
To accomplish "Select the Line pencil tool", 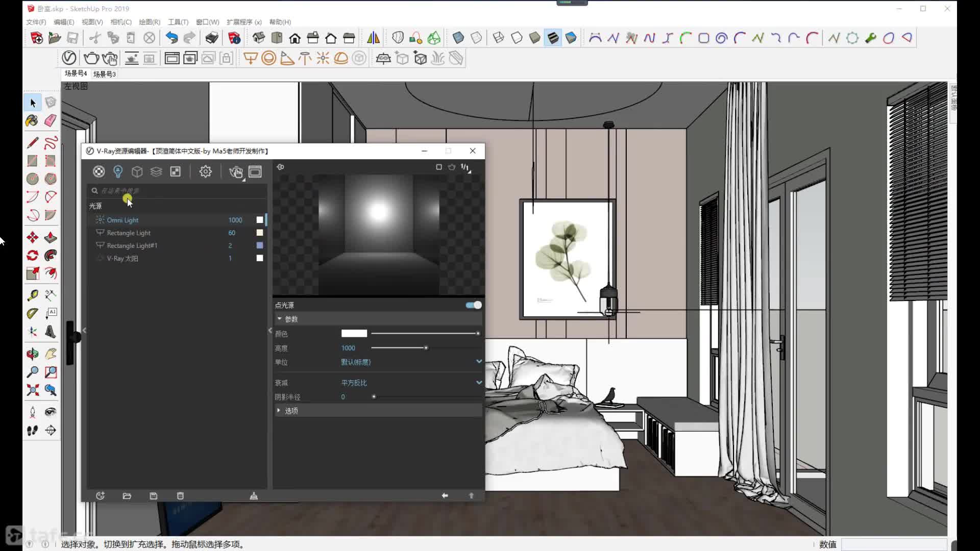I will (32, 142).
